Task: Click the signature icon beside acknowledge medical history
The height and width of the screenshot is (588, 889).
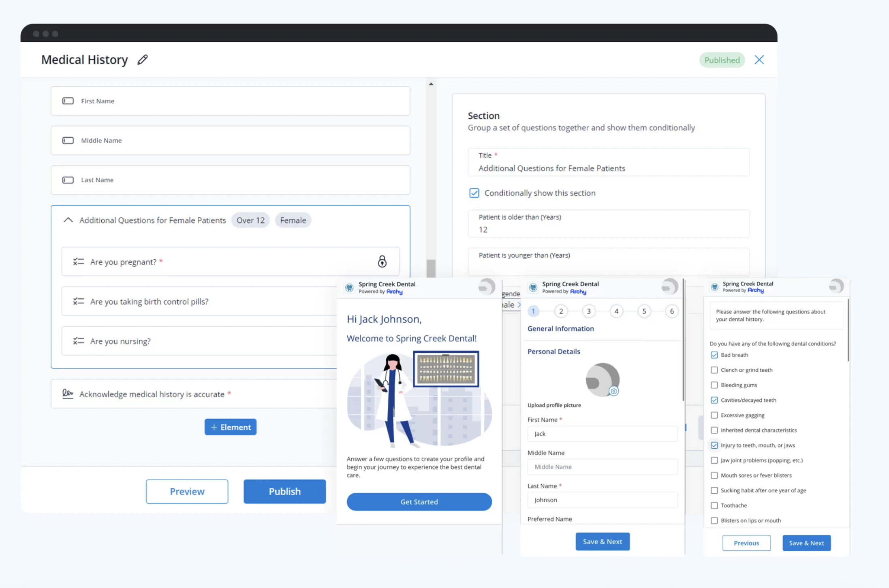Action: (x=67, y=393)
